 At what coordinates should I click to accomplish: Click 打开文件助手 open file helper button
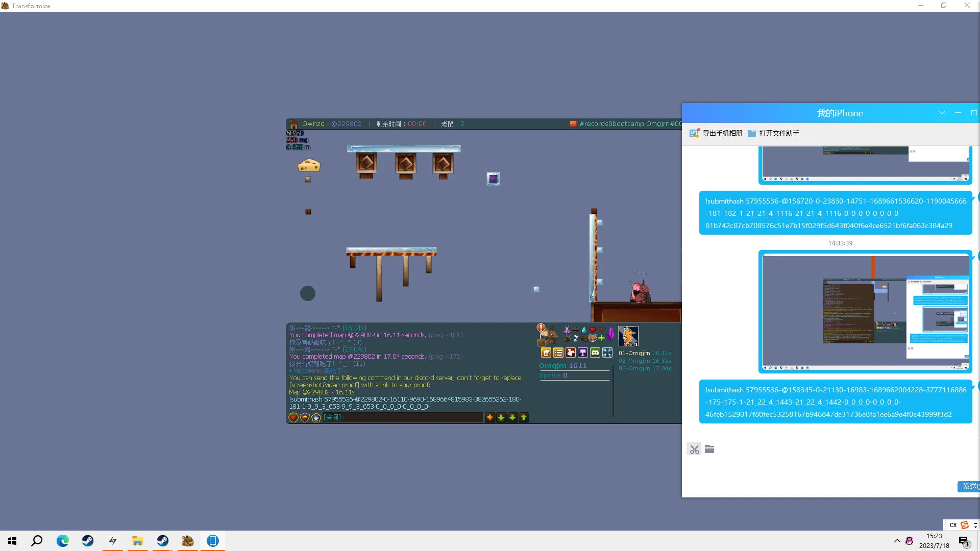click(773, 133)
